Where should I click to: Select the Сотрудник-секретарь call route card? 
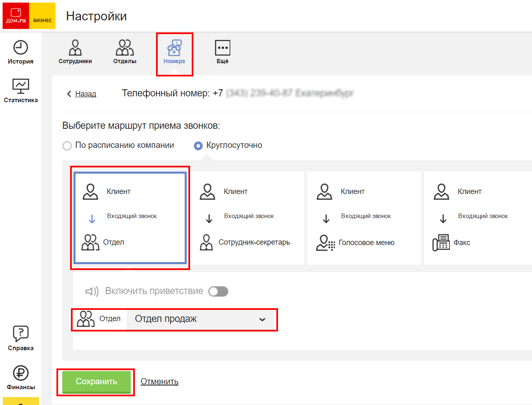(x=247, y=218)
